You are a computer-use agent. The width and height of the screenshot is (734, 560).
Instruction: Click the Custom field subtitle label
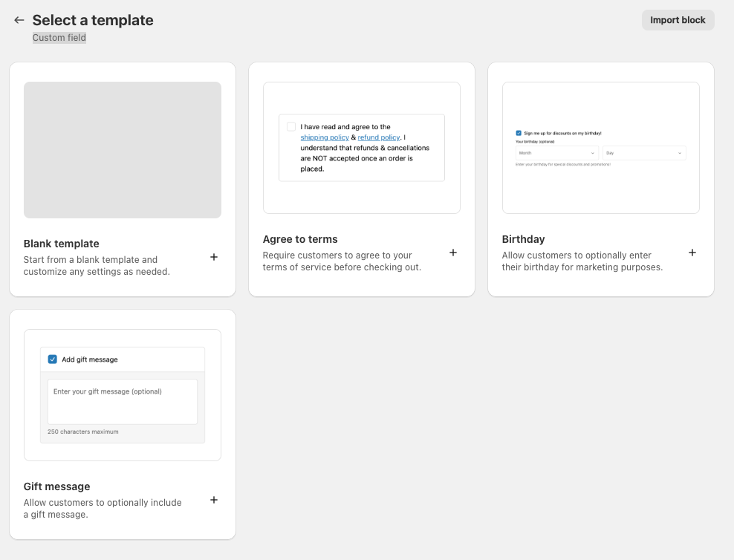click(59, 38)
